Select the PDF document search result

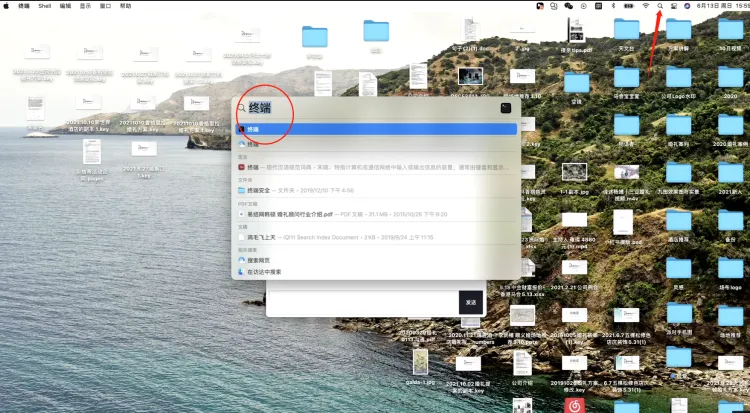pos(376,214)
